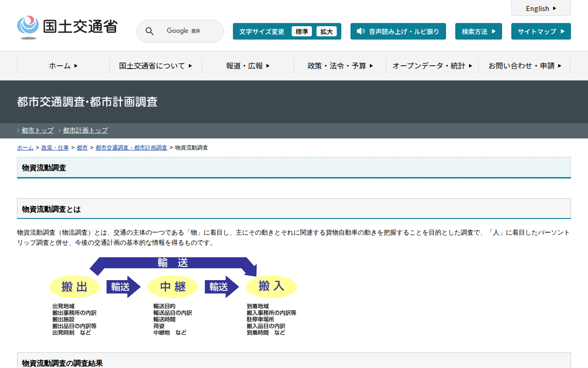Open the ホーム navigation item
Screen dimensions: 588x368
[x=63, y=66]
